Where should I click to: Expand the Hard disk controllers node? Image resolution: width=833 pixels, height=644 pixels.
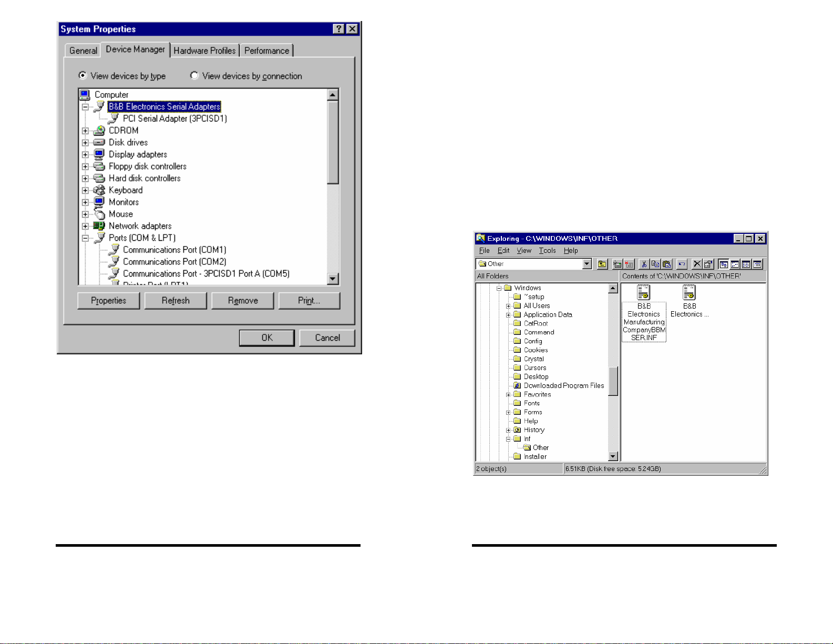tap(85, 179)
